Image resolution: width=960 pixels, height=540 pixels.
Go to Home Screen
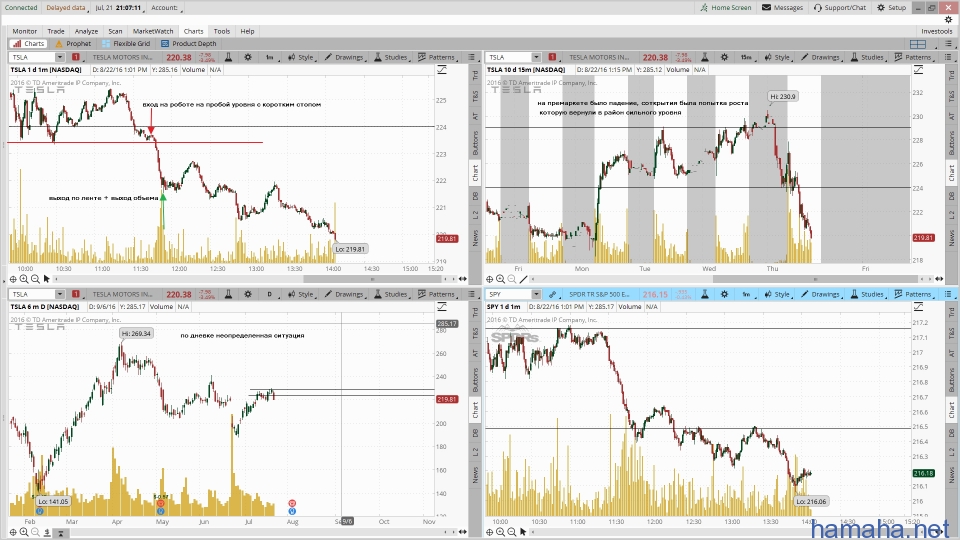(x=726, y=7)
